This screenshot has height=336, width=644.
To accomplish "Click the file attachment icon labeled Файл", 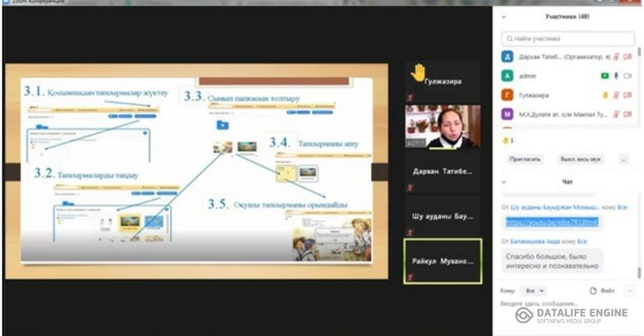I will 602,291.
